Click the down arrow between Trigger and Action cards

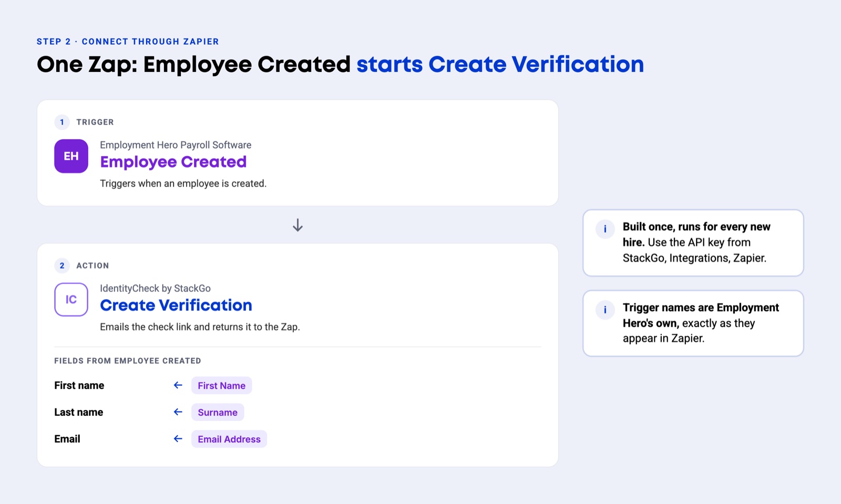298,225
